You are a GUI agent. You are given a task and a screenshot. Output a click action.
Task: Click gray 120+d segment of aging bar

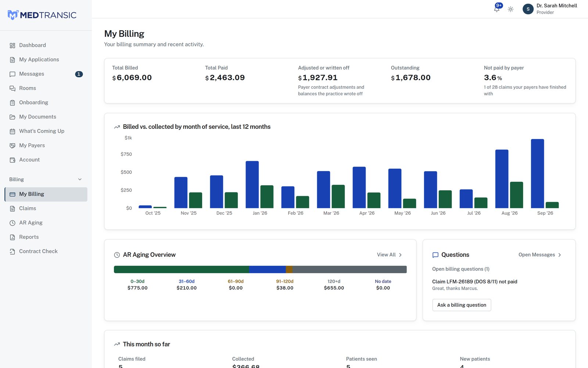349,270
